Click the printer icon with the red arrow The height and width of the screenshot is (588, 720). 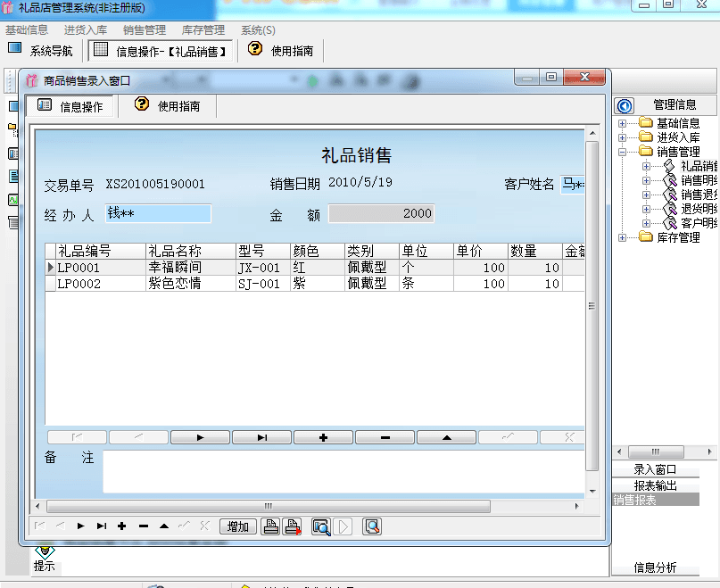(292, 526)
